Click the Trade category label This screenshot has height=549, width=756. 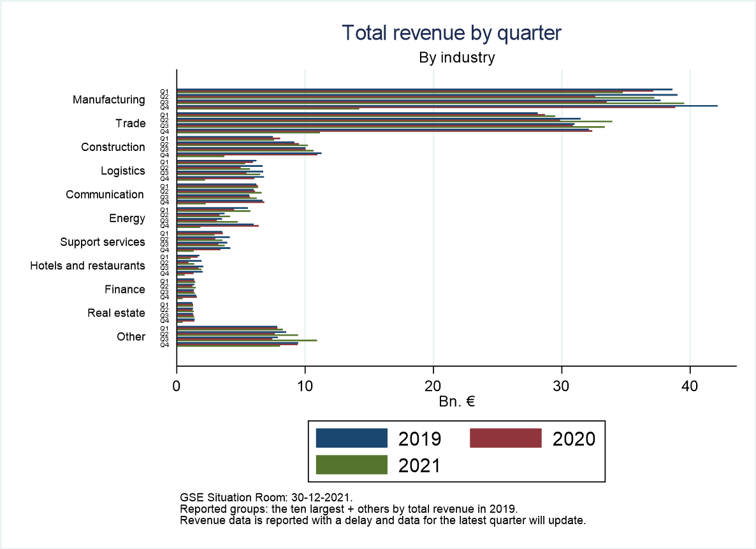tap(130, 124)
